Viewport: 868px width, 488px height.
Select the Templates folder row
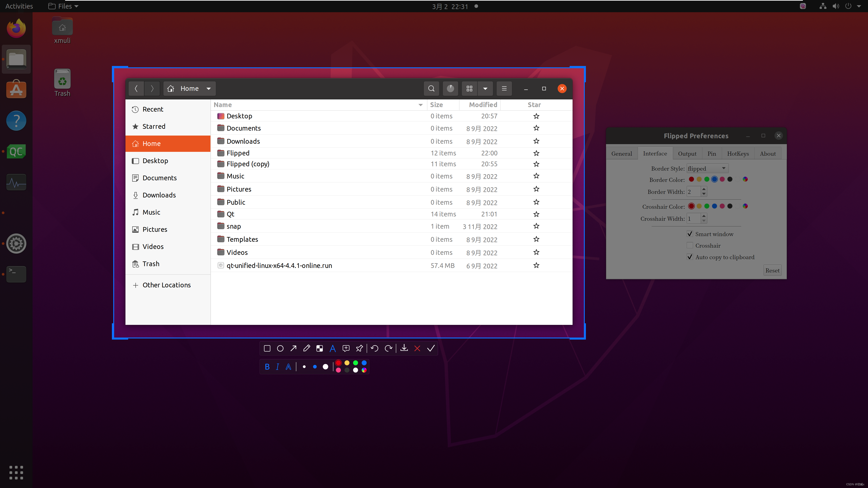click(391, 239)
